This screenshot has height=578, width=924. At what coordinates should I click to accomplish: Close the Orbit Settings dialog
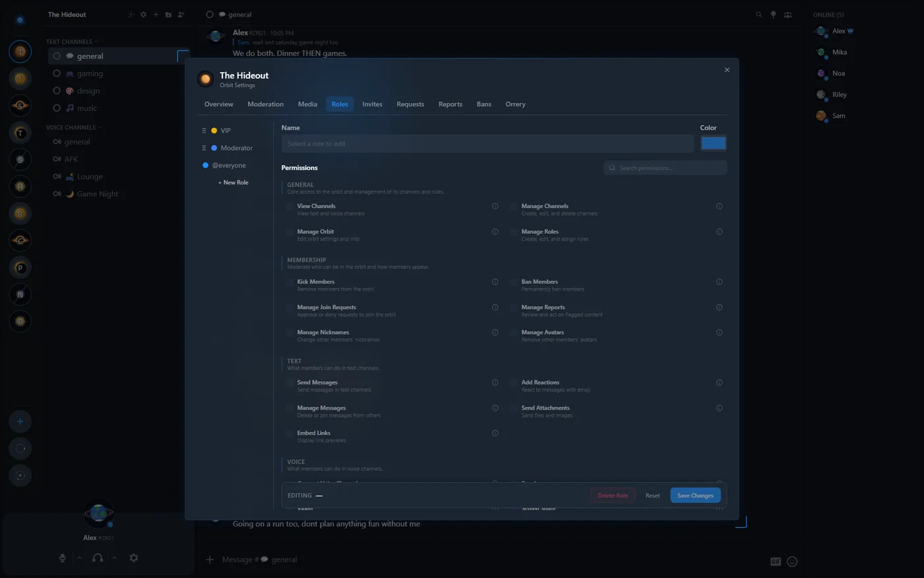[727, 70]
